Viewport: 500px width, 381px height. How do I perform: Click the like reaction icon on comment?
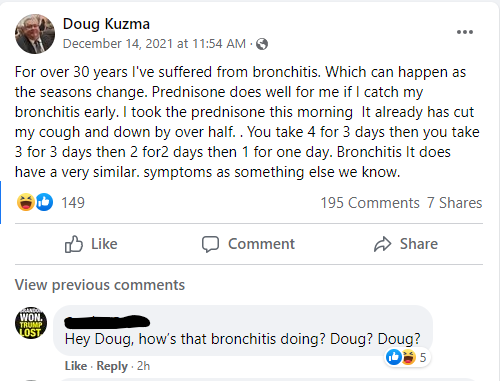[x=394, y=357]
